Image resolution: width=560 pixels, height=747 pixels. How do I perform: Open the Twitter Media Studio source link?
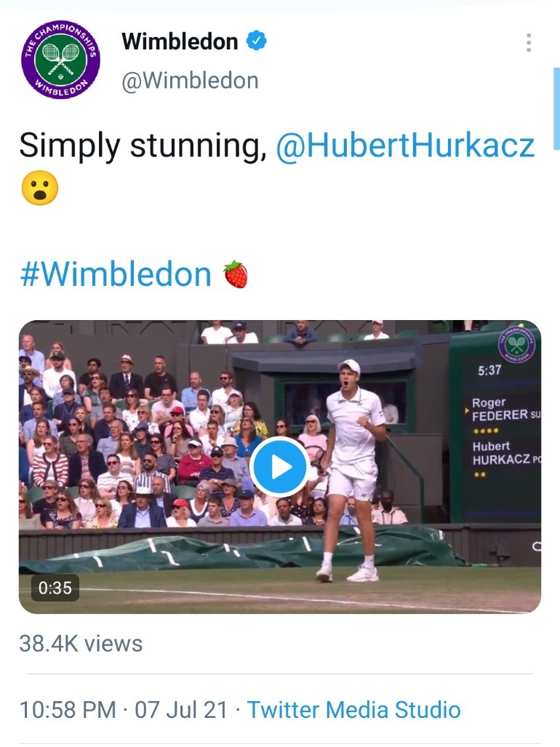coord(353,709)
